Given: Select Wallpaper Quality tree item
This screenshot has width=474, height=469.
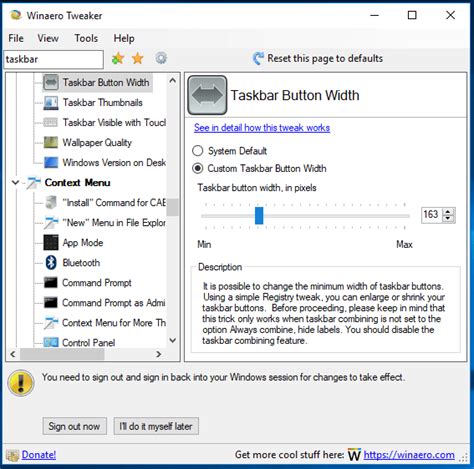Looking at the screenshot, I should 97,143.
